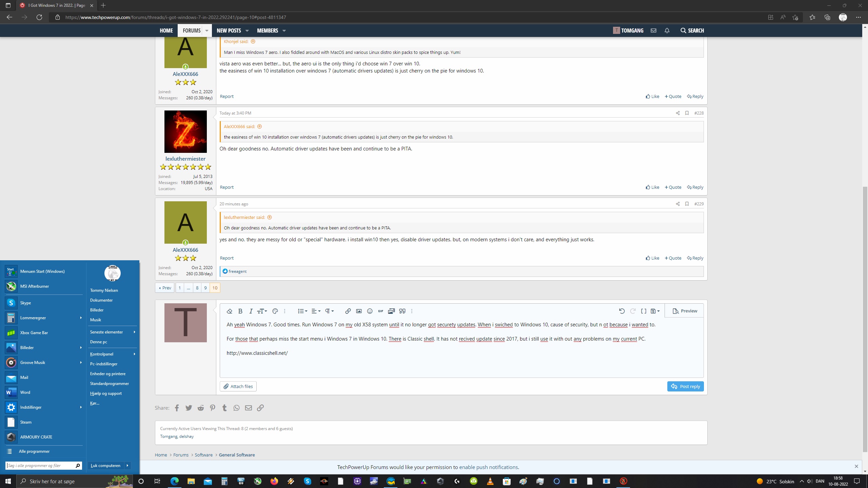Open MSI Afterburner from the start menu
This screenshot has height=488, width=868.
click(x=44, y=286)
